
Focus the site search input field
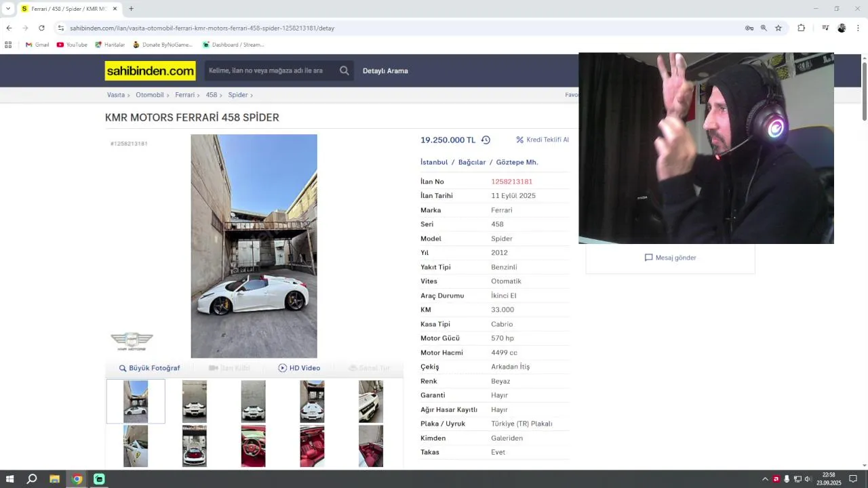(270, 70)
